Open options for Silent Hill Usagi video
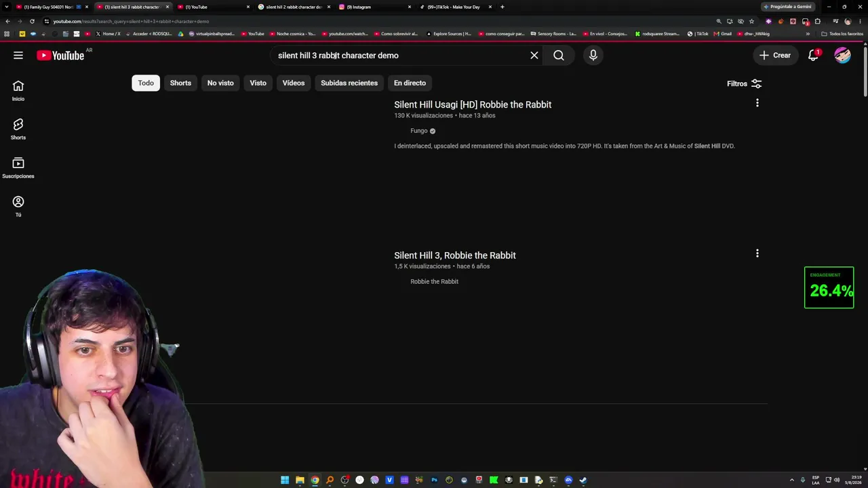 pyautogui.click(x=757, y=103)
